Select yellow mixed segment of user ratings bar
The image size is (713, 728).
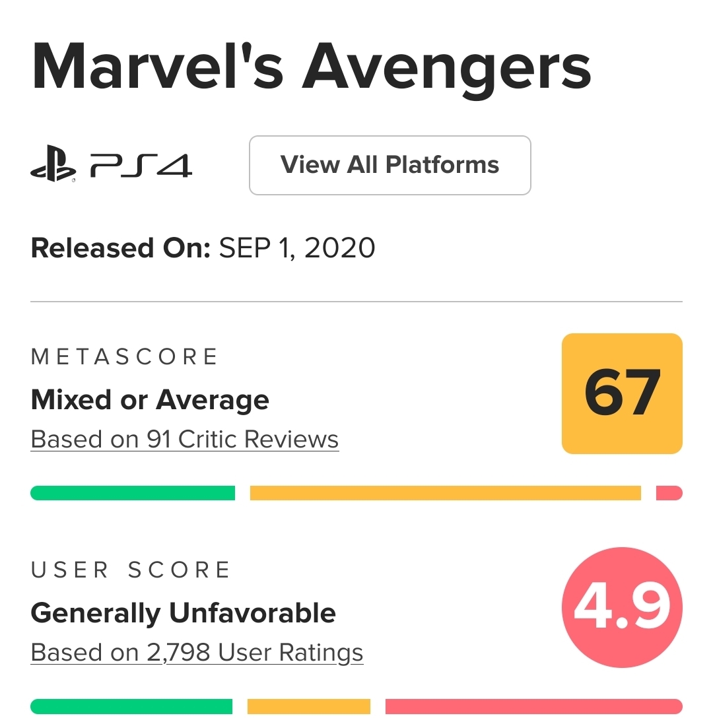(308, 706)
